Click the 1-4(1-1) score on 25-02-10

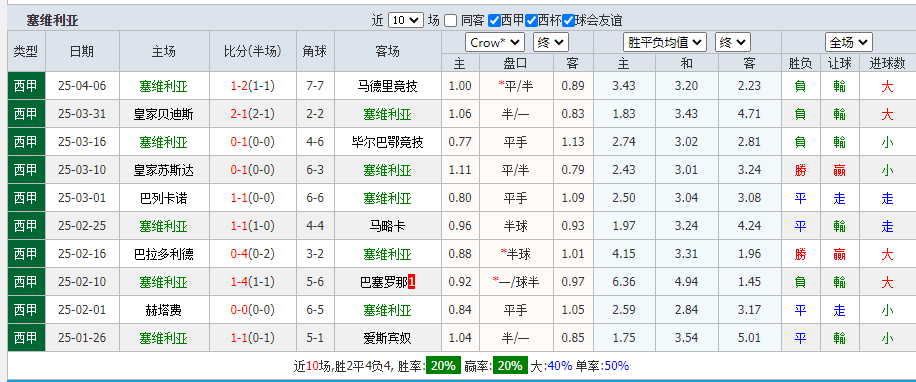click(252, 283)
